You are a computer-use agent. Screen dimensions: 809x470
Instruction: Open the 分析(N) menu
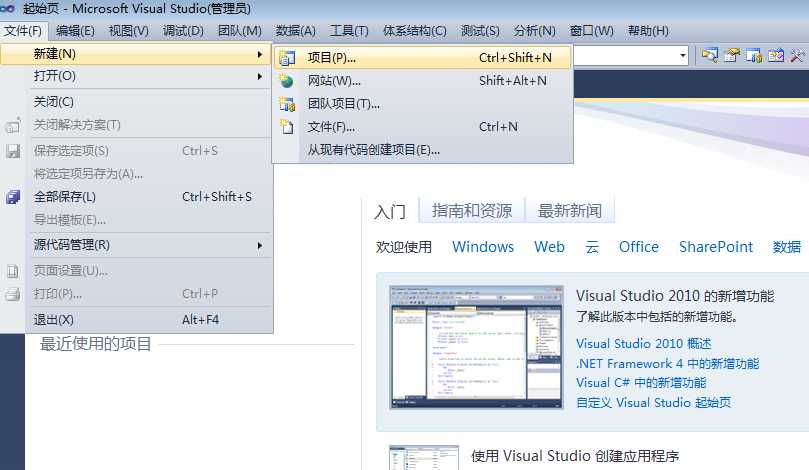[535, 31]
